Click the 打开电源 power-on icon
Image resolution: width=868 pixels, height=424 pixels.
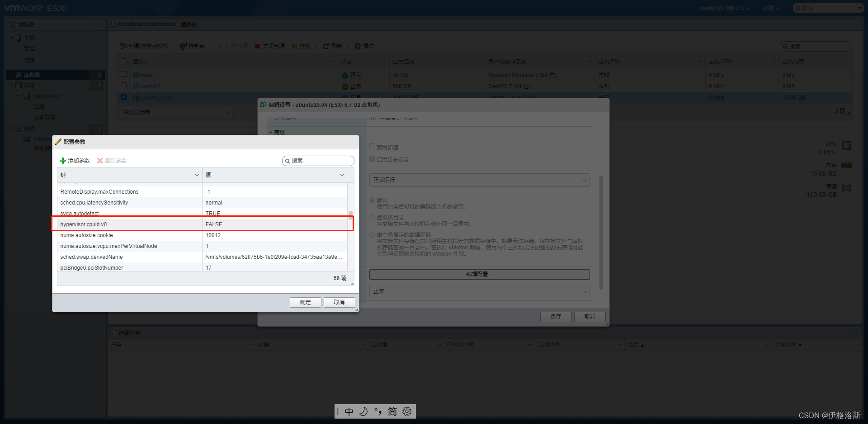220,46
